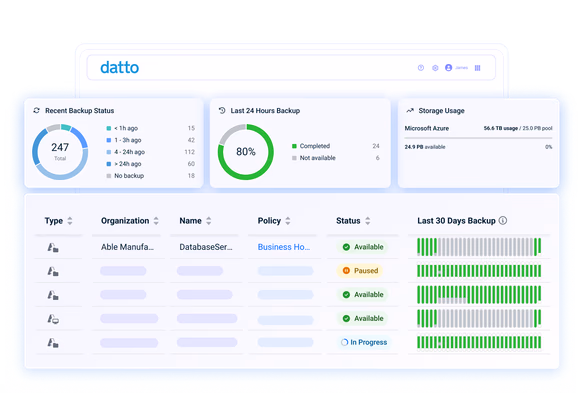Image resolution: width=584 pixels, height=393 pixels.
Task: Open the settings gear in header
Action: tap(435, 68)
